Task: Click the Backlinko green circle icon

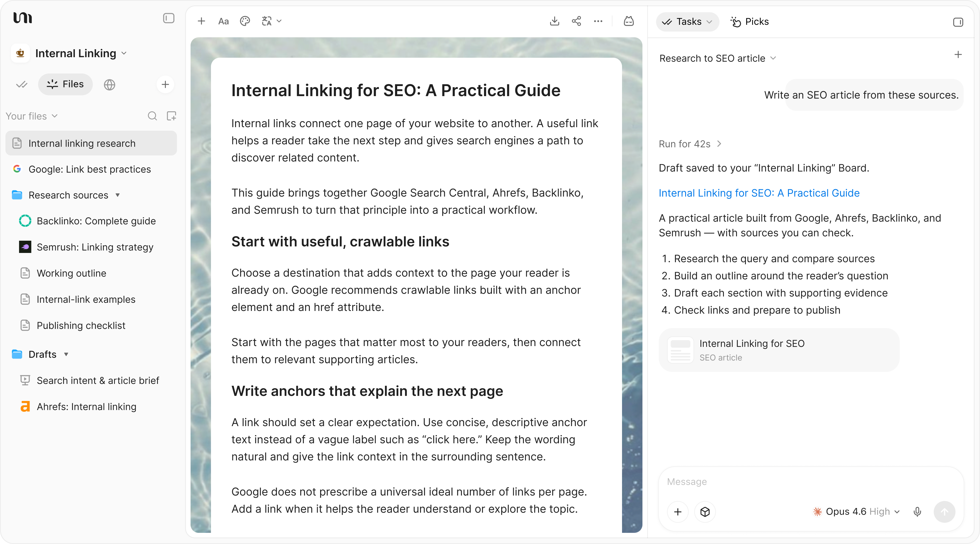Action: pyautogui.click(x=25, y=221)
